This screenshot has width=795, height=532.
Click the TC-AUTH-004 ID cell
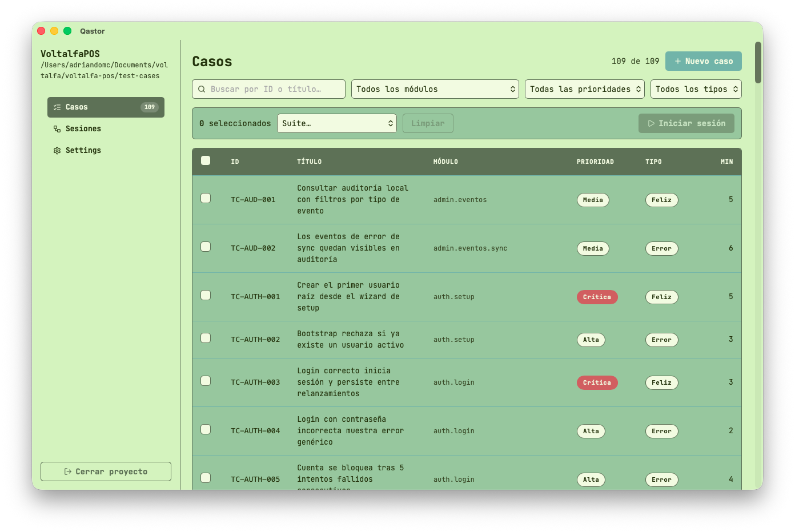[255, 431]
